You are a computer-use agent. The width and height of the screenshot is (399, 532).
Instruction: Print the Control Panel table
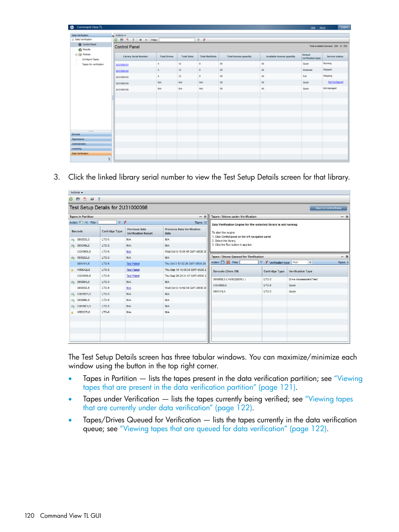click(122, 39)
